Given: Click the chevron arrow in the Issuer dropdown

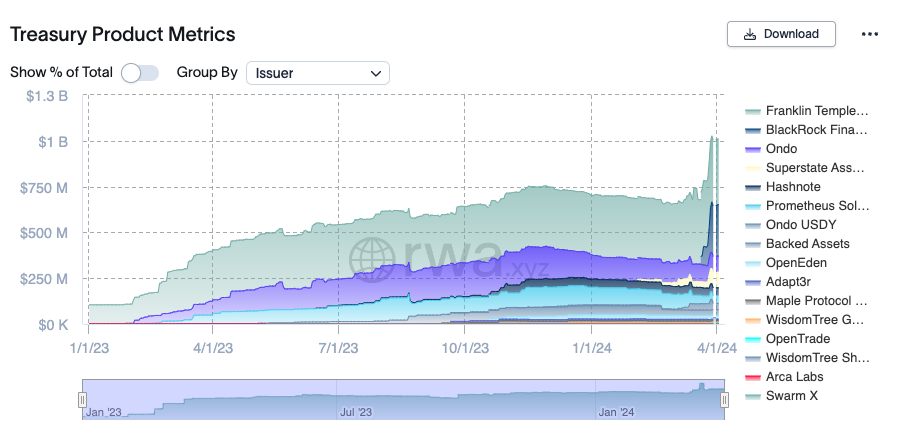Looking at the screenshot, I should (376, 73).
